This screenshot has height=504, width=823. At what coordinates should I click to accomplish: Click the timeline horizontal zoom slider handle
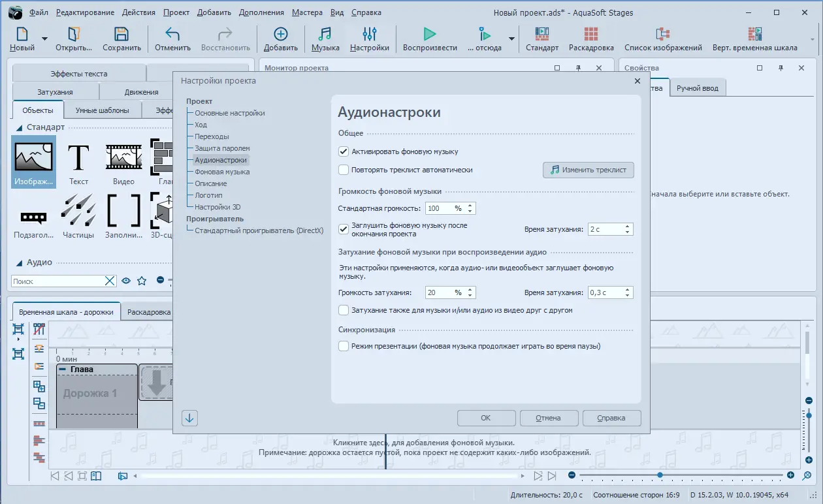pyautogui.click(x=660, y=475)
